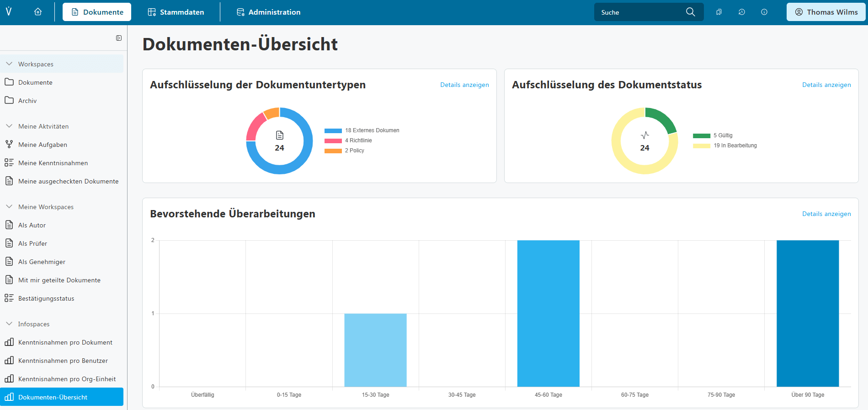Open the Thomas Wilms user menu
This screenshot has height=410, width=868.
(826, 12)
